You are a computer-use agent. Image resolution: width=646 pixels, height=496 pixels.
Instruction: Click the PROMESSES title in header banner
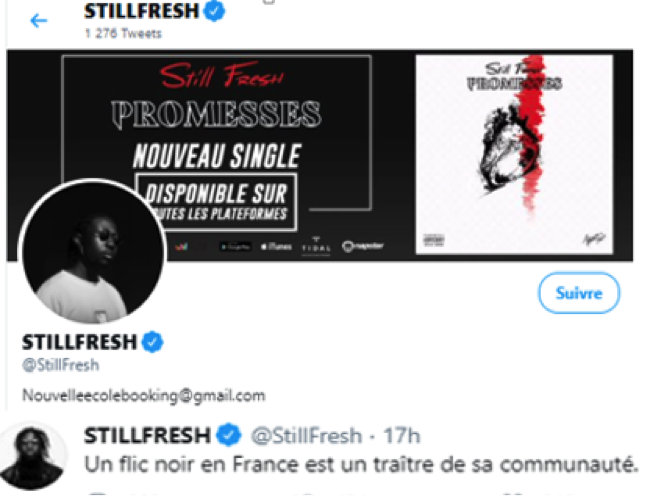point(216,115)
